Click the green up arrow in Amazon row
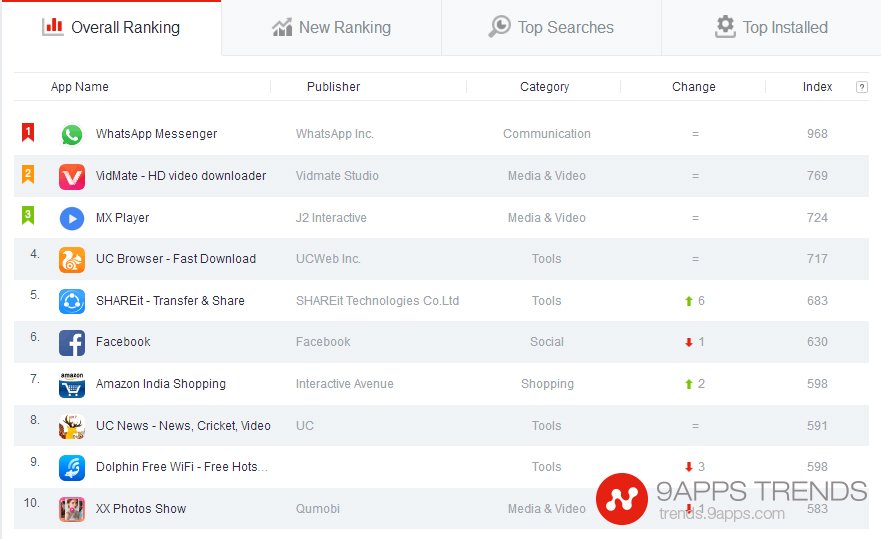This screenshot has width=881, height=539. click(689, 384)
